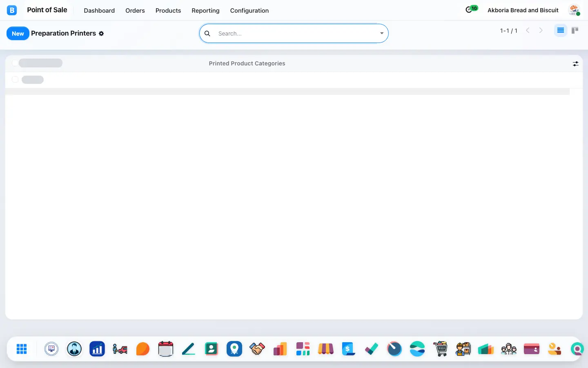
Task: Open the blue map pin app in dock
Action: click(234, 349)
